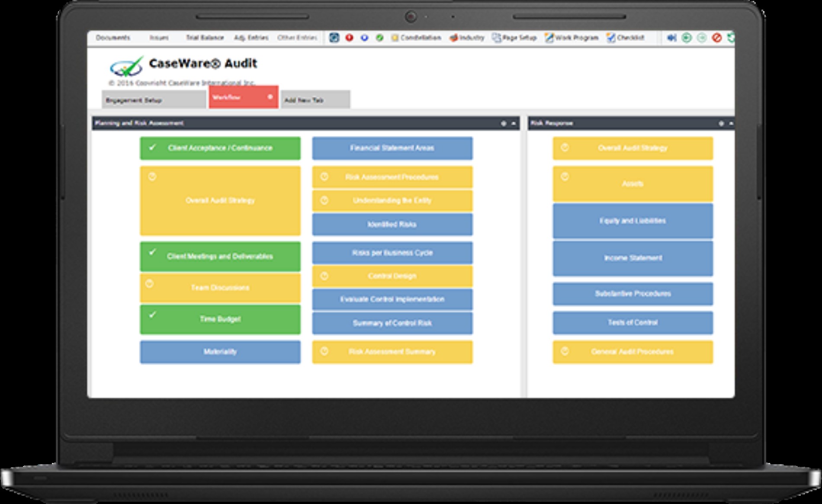The height and width of the screenshot is (504, 822).
Task: Click clock icon on General Audit Procedures tile
Action: click(x=565, y=351)
